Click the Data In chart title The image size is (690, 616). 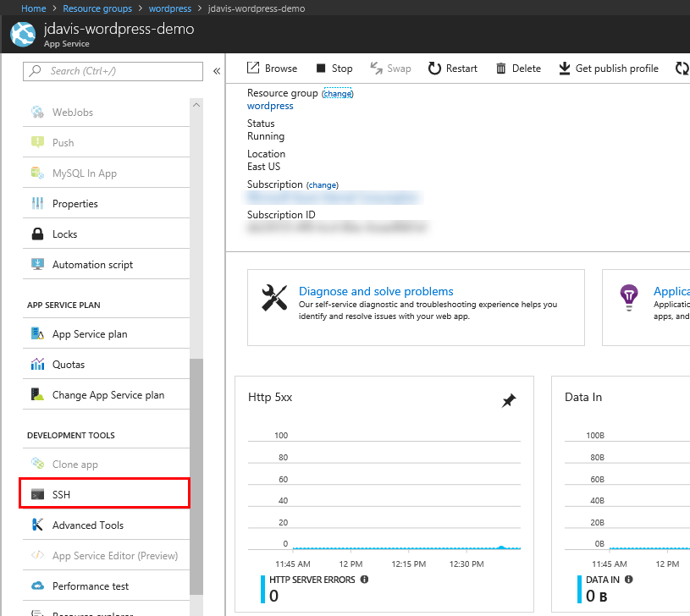[583, 397]
